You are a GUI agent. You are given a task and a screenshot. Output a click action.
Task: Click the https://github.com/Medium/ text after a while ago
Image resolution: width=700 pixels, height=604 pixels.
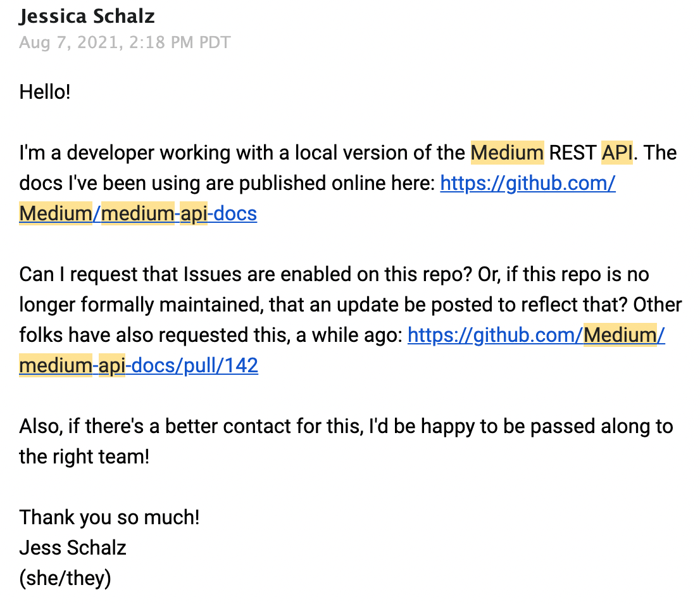click(536, 335)
